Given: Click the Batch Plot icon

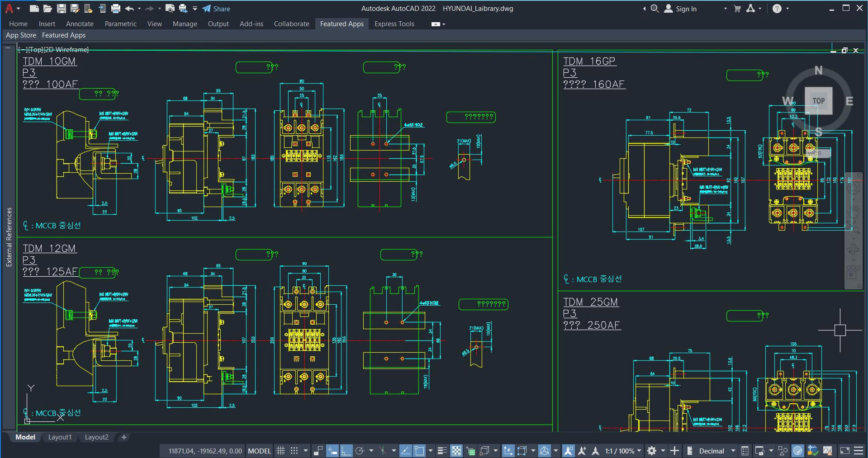Looking at the screenshot, I should tap(183, 8).
